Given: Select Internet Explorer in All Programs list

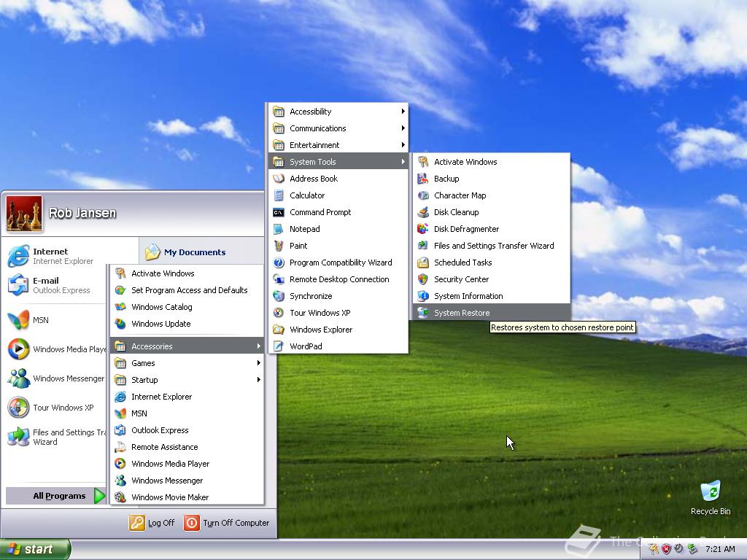Looking at the screenshot, I should point(187,397).
